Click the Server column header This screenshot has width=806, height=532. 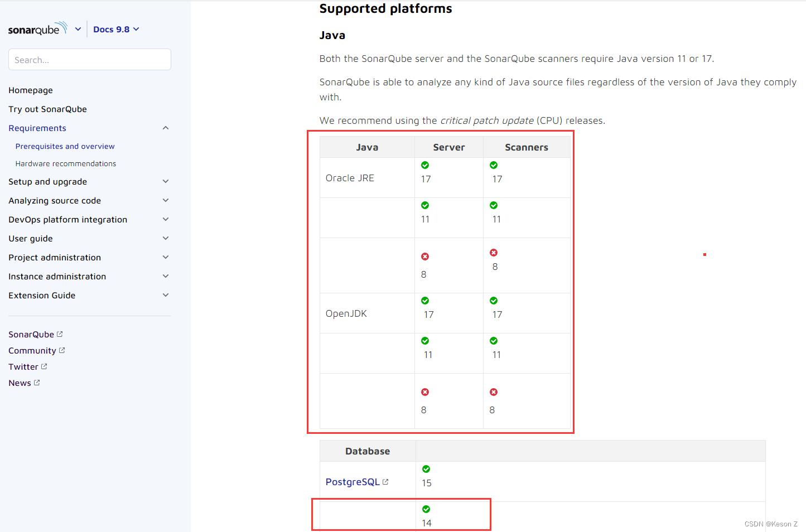tap(449, 147)
